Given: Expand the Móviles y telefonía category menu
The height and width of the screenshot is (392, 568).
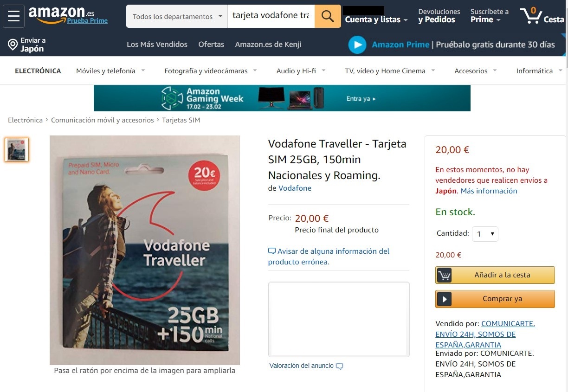Looking at the screenshot, I should pyautogui.click(x=110, y=71).
